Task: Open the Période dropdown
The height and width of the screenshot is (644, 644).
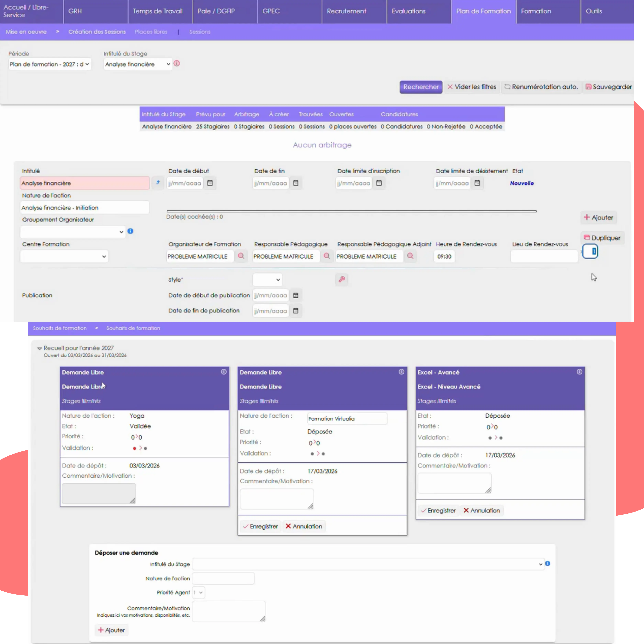Action: 50,64
